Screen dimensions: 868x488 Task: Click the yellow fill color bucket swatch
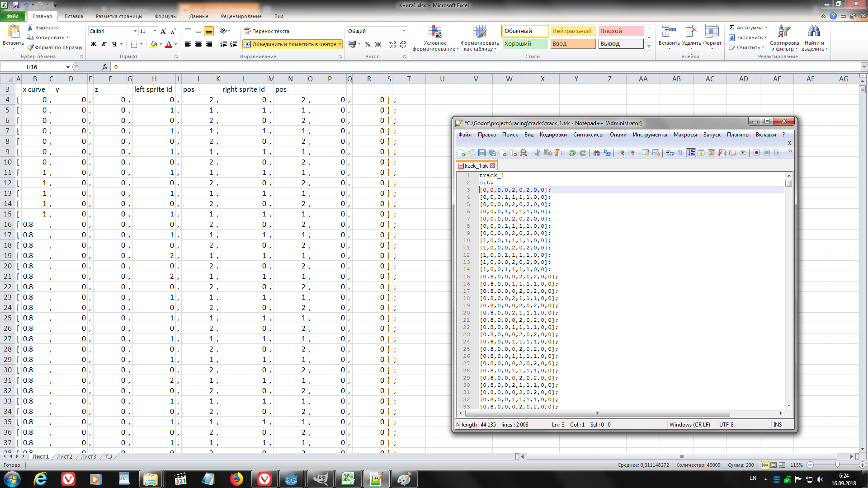point(154,44)
